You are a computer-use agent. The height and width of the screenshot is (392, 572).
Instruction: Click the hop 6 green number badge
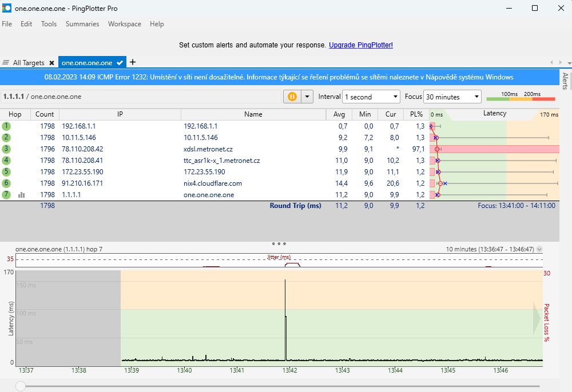point(6,183)
